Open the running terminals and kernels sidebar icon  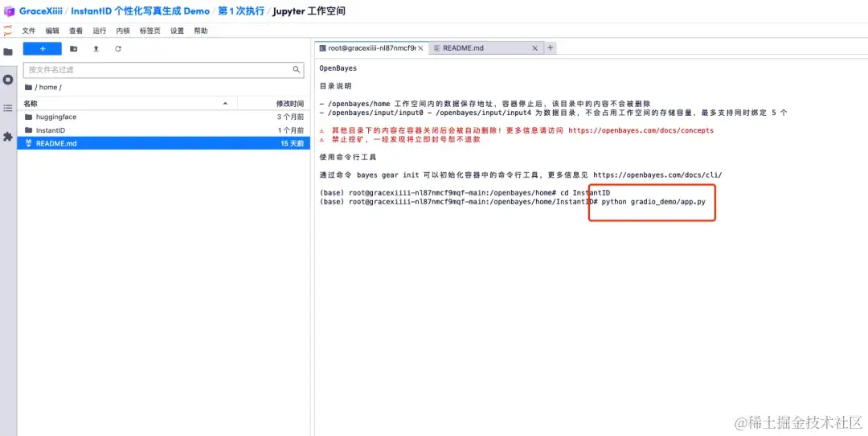[8, 80]
